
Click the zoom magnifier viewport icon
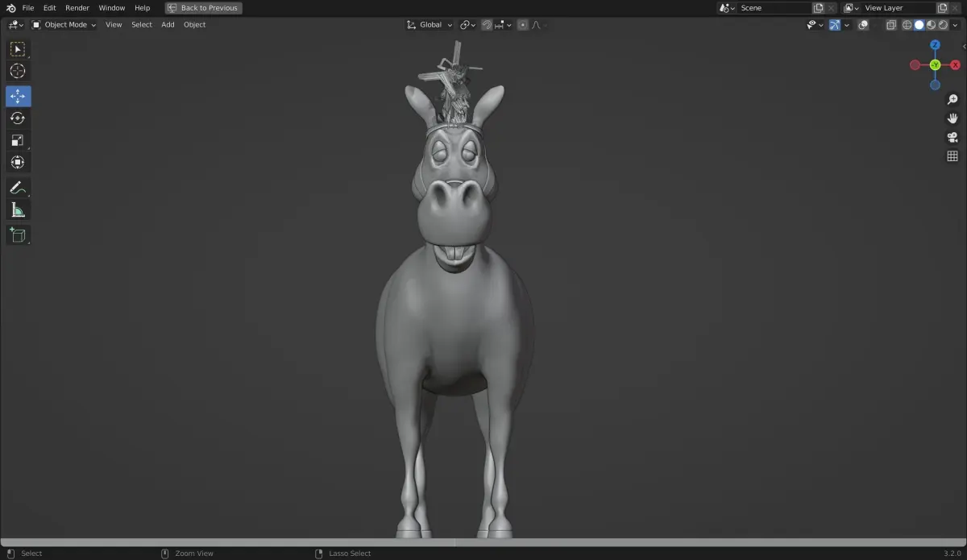(952, 100)
